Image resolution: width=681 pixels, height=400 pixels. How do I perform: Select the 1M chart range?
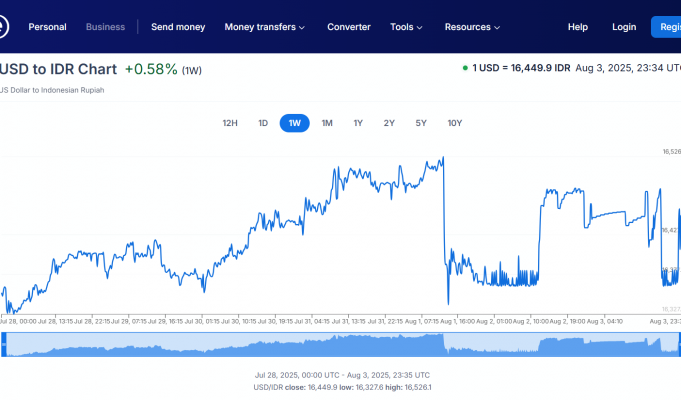coord(327,123)
